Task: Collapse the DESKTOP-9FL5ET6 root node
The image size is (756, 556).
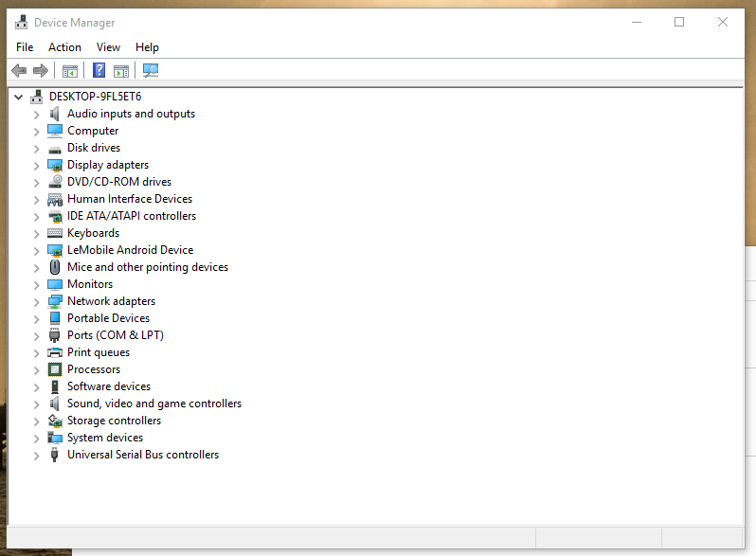Action: (x=19, y=97)
